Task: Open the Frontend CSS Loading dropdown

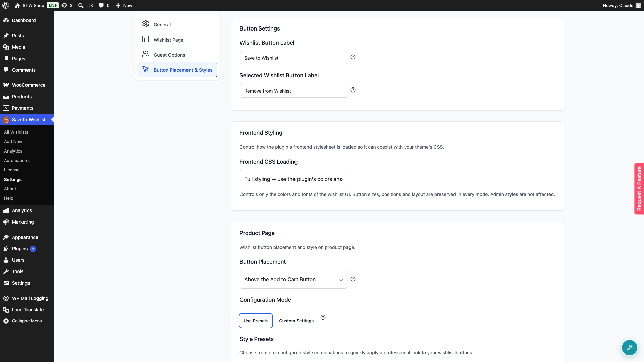Action: pyautogui.click(x=293, y=179)
